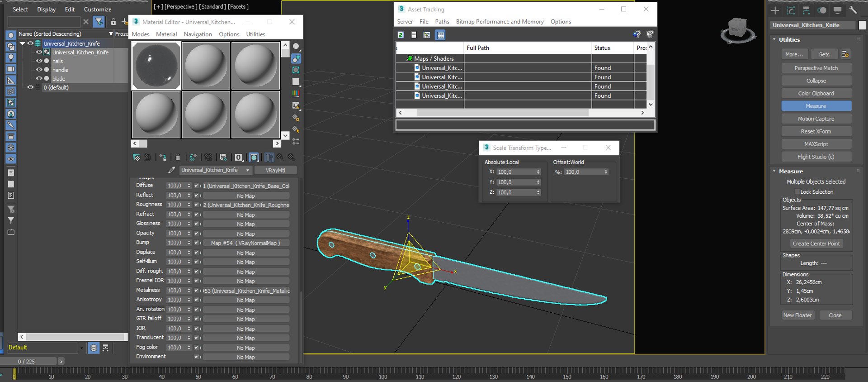Open Bitmap Performance and Memory menu
The height and width of the screenshot is (382, 868).
pos(500,22)
